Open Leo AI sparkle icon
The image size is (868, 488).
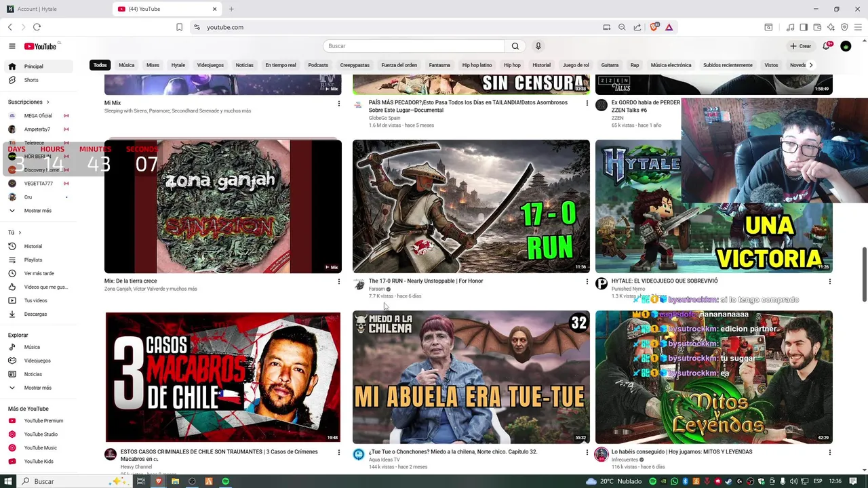pos(831,27)
